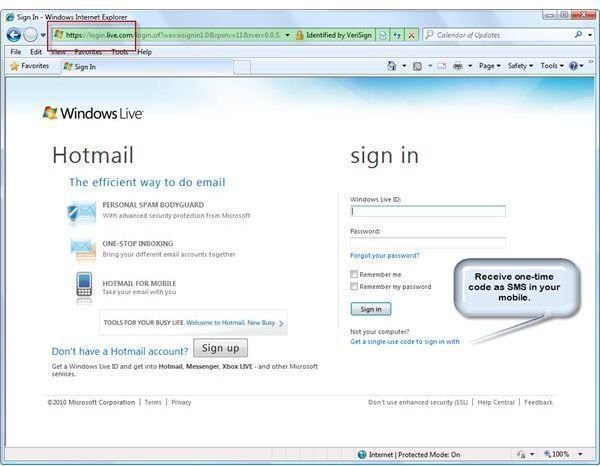Screen dimensions: 600x466
Task: Expand the address bar URL history dropdown
Action: coord(287,35)
